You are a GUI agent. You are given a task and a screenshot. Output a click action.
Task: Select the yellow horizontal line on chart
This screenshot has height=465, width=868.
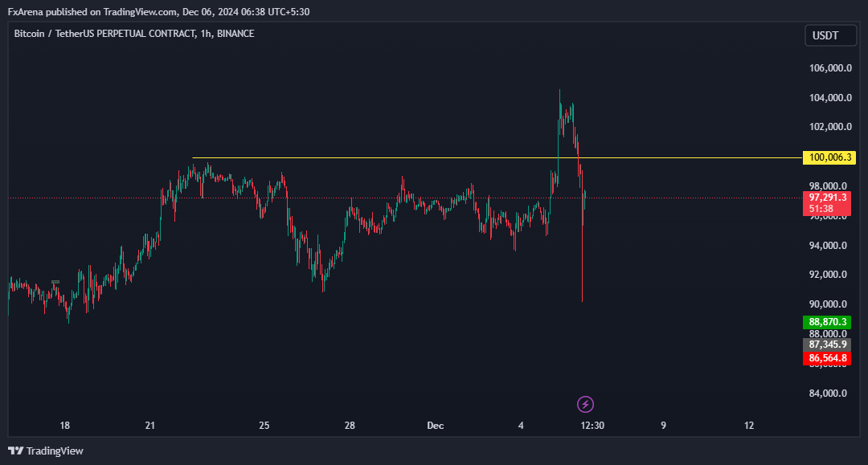(x=497, y=158)
